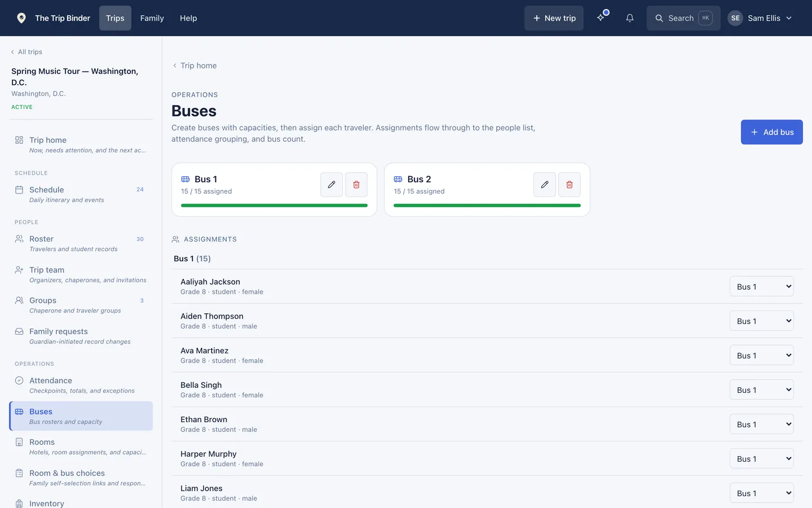Click the Bus 1 (15) group heading

tap(192, 259)
